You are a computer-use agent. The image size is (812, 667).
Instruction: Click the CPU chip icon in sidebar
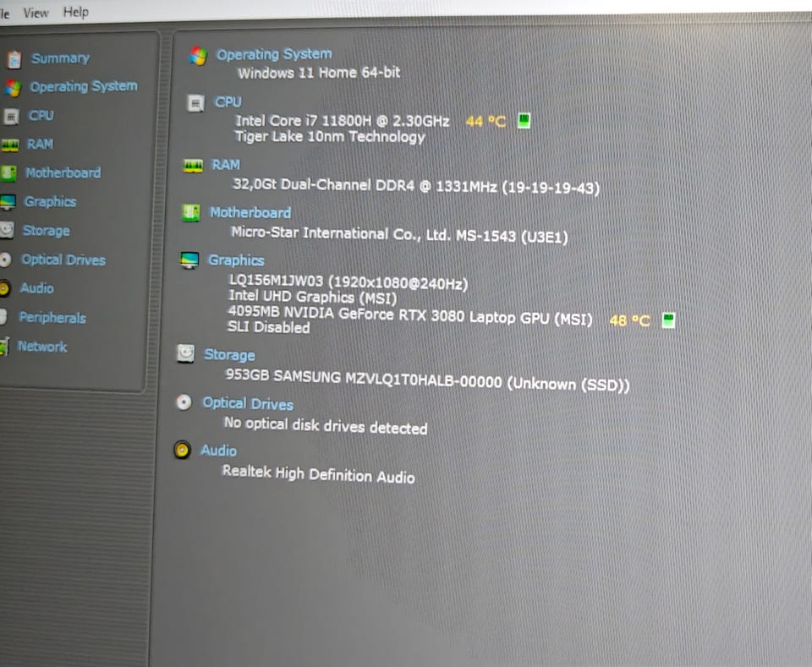point(11,117)
